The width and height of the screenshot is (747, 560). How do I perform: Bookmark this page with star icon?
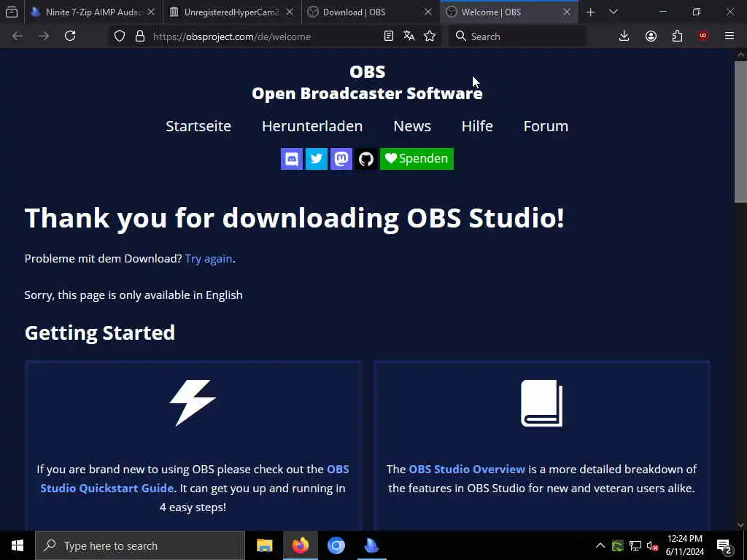(430, 36)
